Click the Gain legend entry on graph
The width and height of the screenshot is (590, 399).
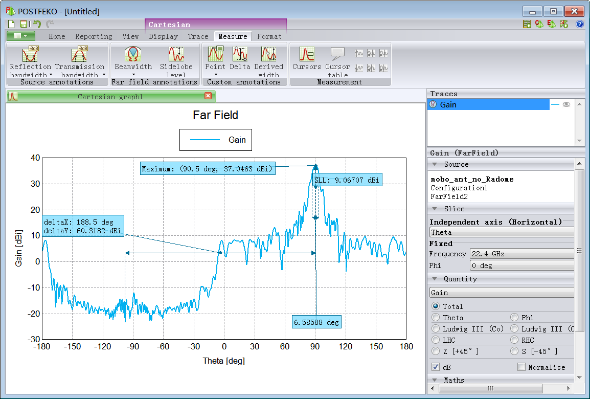point(215,140)
